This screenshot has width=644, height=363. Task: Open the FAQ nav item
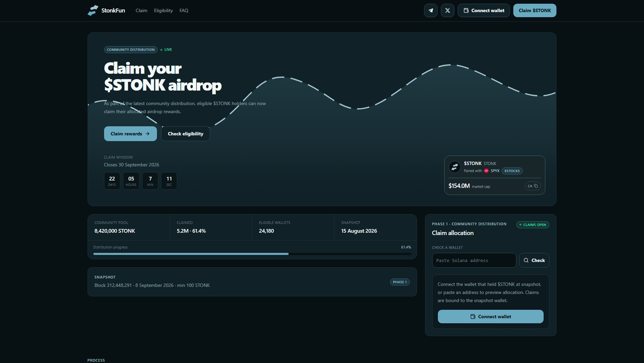point(184,10)
